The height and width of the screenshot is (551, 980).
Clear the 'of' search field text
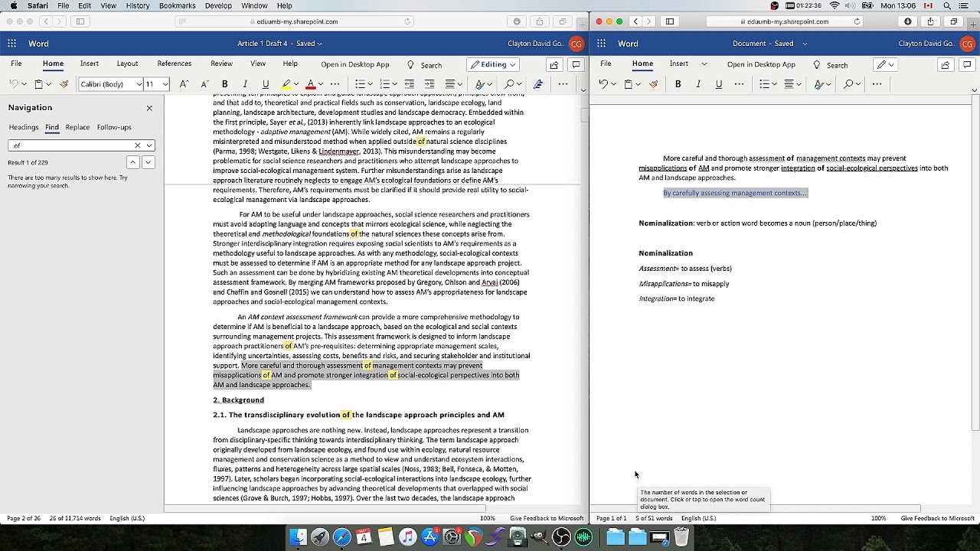tap(138, 145)
